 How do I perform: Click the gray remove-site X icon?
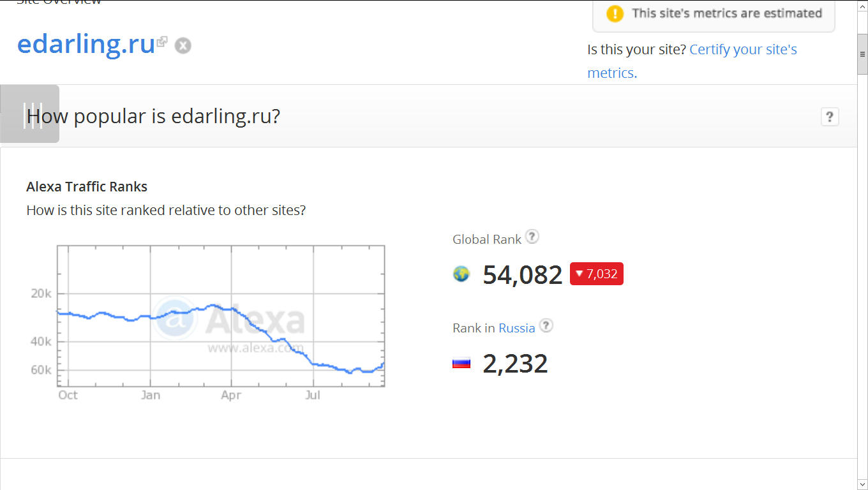pyautogui.click(x=183, y=46)
